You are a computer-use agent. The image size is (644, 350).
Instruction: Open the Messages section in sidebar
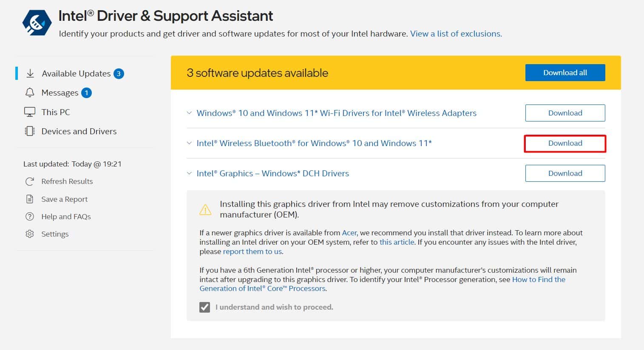coord(60,93)
